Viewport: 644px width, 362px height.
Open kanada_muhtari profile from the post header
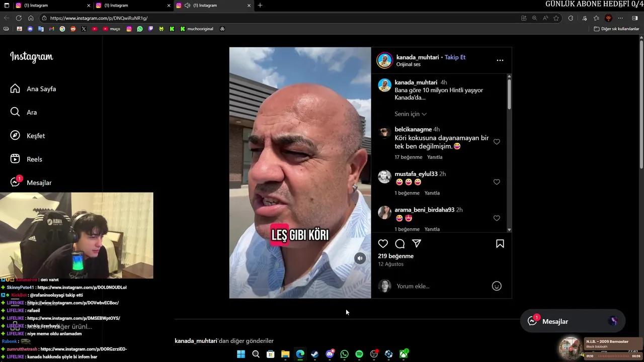click(418, 57)
